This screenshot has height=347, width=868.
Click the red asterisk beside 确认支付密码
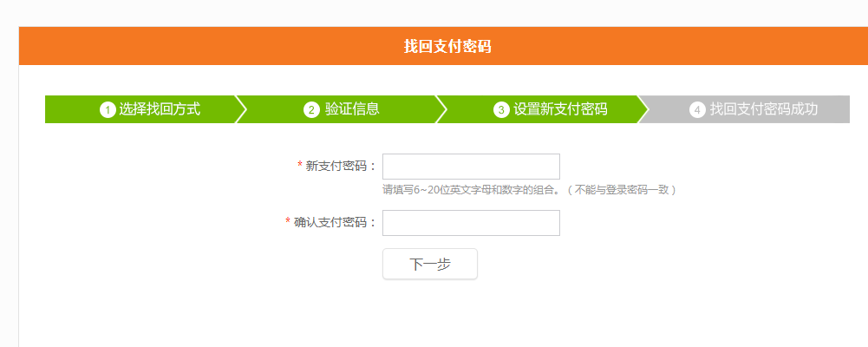coord(288,221)
